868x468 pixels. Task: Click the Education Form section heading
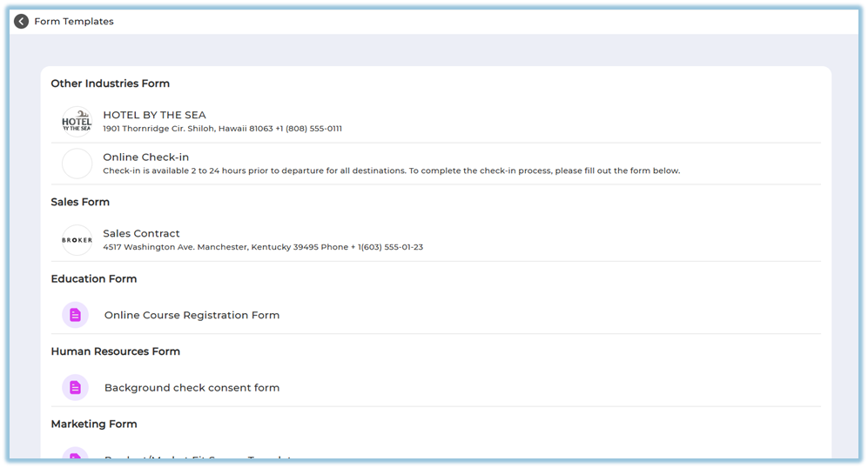[x=93, y=279]
